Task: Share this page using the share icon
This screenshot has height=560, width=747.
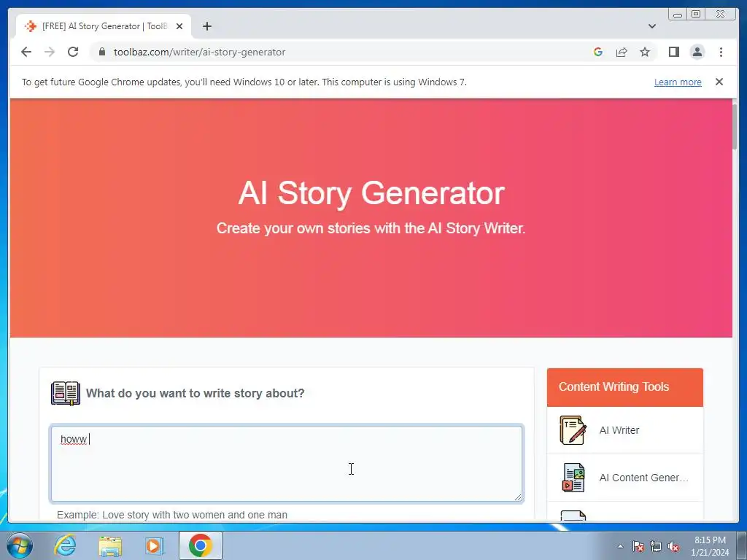Action: point(622,52)
